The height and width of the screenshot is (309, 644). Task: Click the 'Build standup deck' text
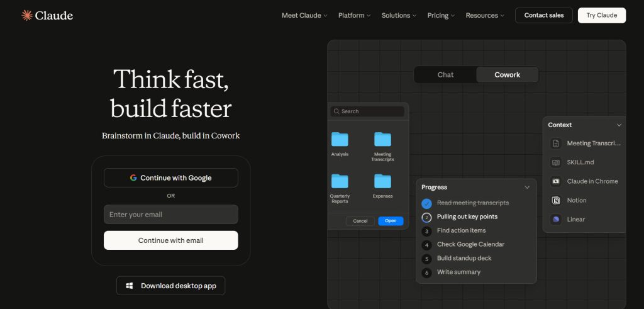click(464, 258)
